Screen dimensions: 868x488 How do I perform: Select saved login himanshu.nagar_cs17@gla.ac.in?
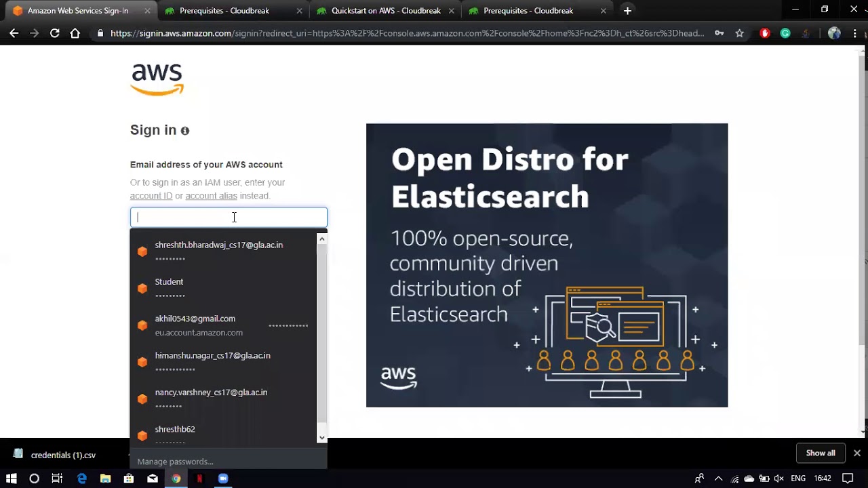223,361
